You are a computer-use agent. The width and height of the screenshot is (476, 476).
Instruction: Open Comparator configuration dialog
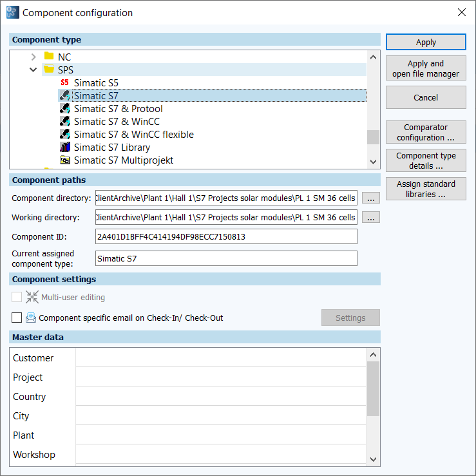426,132
